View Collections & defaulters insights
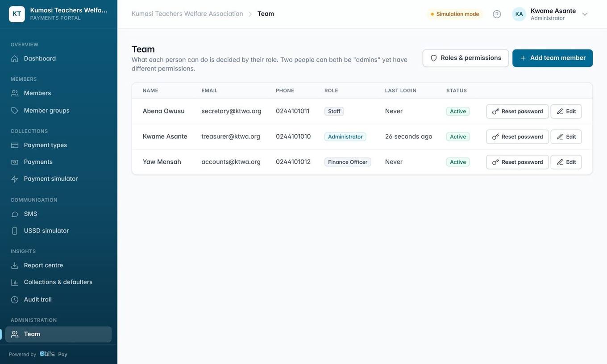 pos(58,282)
